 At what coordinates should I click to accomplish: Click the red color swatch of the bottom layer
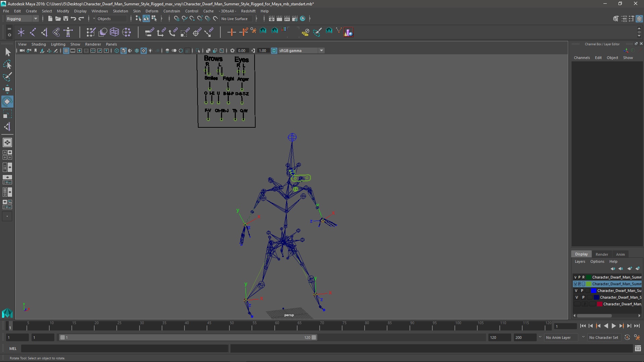(x=599, y=304)
